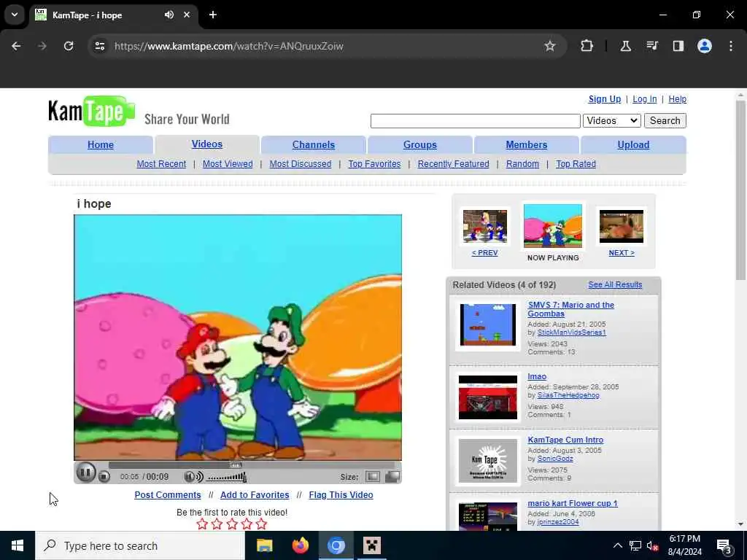The width and height of the screenshot is (747, 560).
Task: Open the browser extensions menu
Action: 587,46
